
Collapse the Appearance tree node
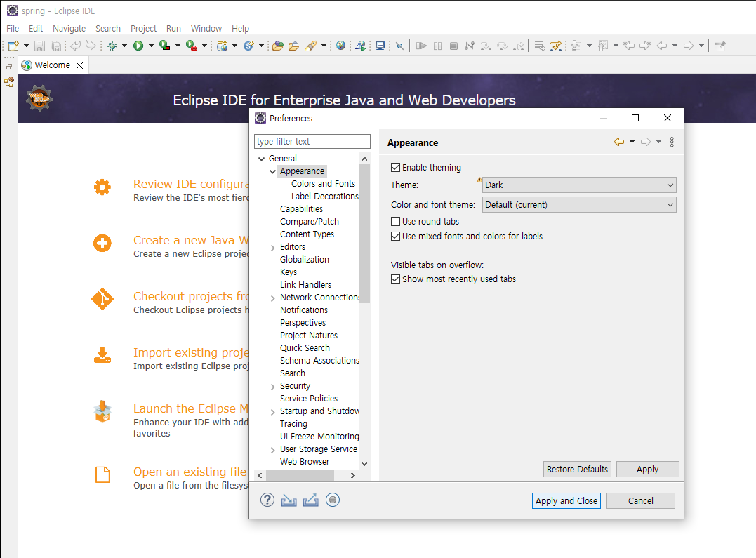coord(273,171)
